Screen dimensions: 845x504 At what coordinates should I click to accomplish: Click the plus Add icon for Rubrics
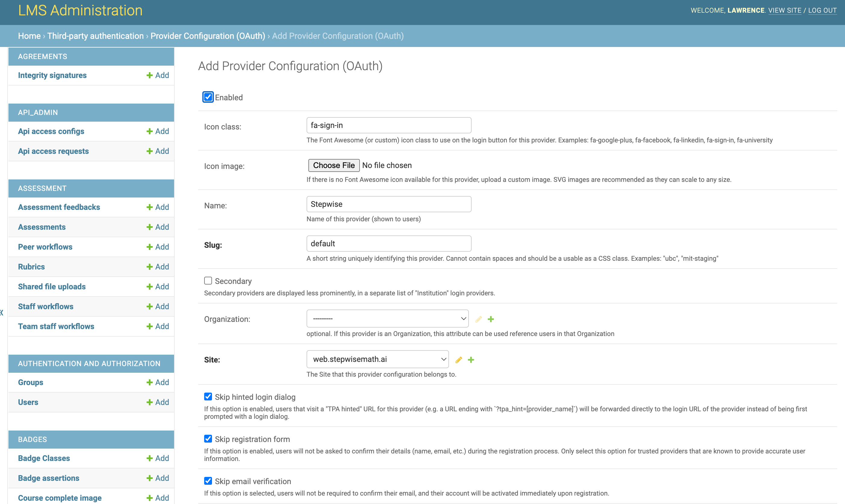157,267
